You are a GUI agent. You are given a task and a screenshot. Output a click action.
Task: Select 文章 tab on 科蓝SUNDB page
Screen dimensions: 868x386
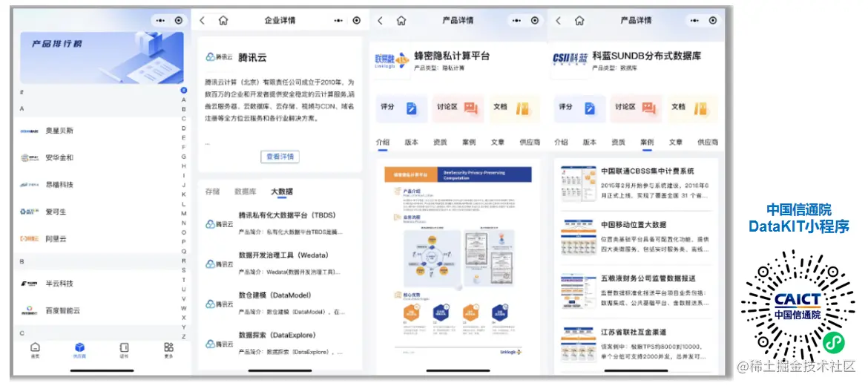(x=676, y=142)
